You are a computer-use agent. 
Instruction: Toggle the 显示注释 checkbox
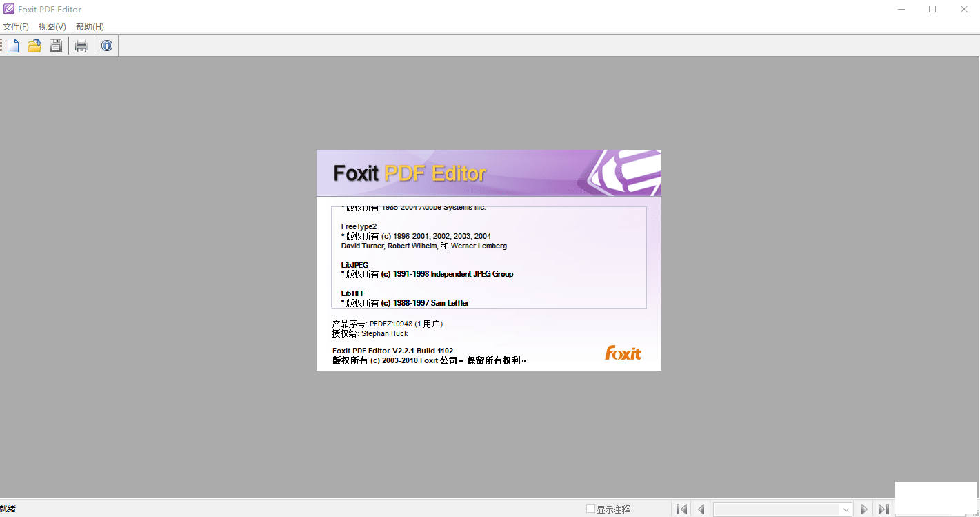[590, 509]
